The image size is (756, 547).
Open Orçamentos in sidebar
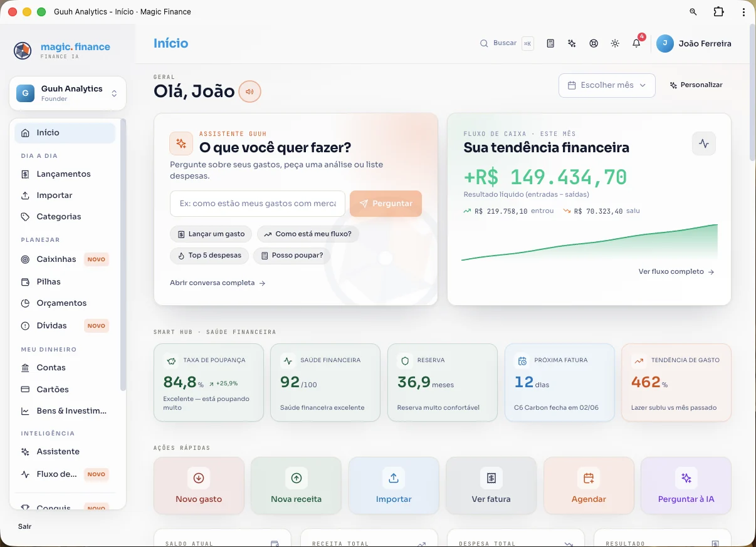point(65,303)
